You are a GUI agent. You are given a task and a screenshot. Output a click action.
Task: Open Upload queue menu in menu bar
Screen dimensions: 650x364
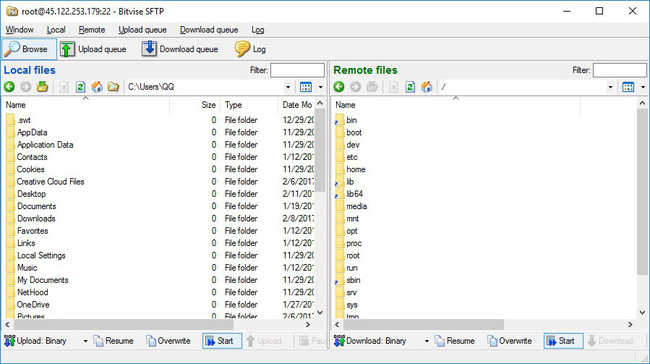click(142, 30)
